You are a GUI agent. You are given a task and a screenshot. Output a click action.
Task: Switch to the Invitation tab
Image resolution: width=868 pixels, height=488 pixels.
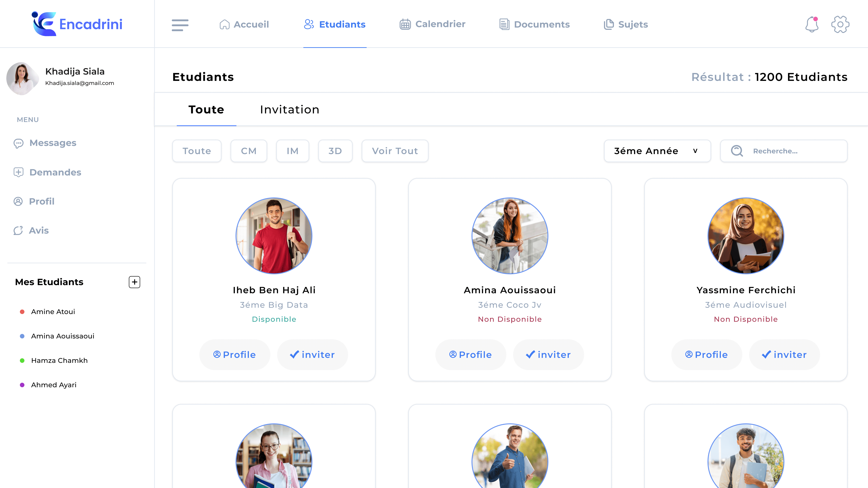tap(290, 110)
